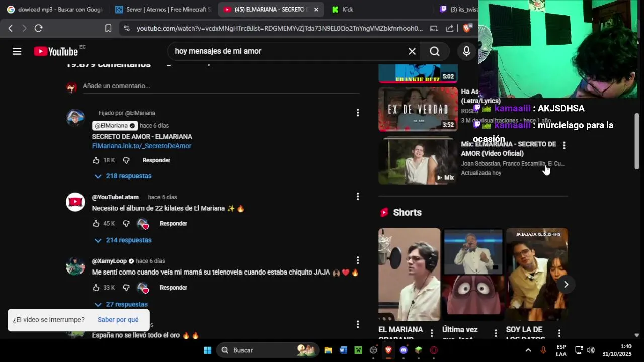Viewport: 644px width, 362px height.
Task: Like the @XamyLoop comment
Action: [96, 288]
